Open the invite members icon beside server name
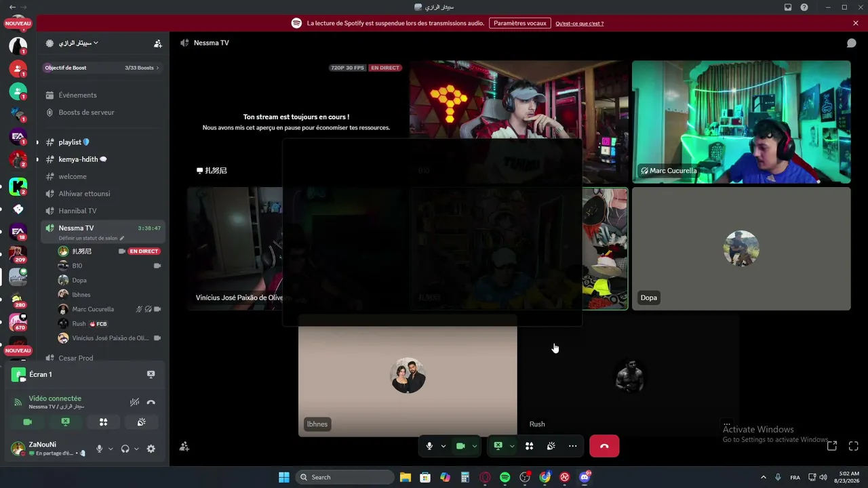 158,43
